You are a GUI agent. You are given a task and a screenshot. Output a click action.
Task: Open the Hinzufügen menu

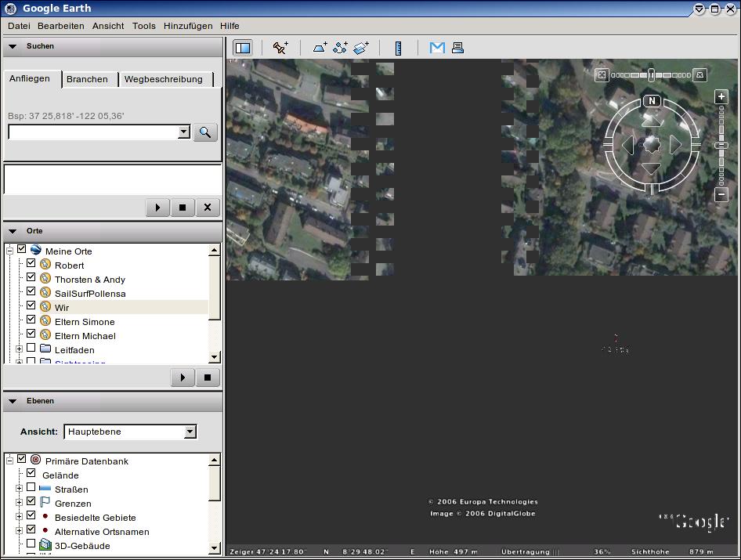point(188,26)
